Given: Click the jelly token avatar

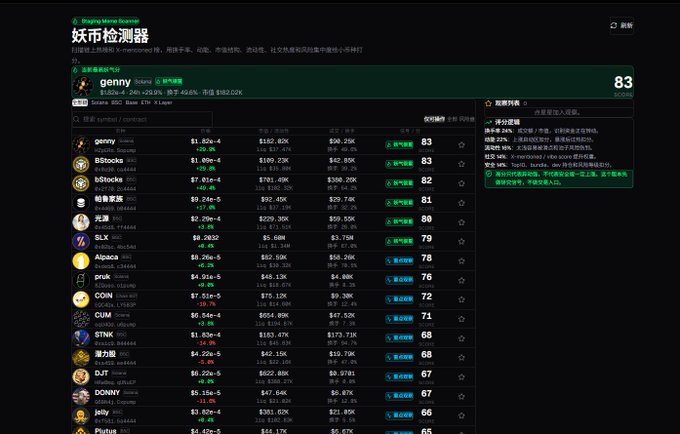Looking at the screenshot, I should coord(81,416).
